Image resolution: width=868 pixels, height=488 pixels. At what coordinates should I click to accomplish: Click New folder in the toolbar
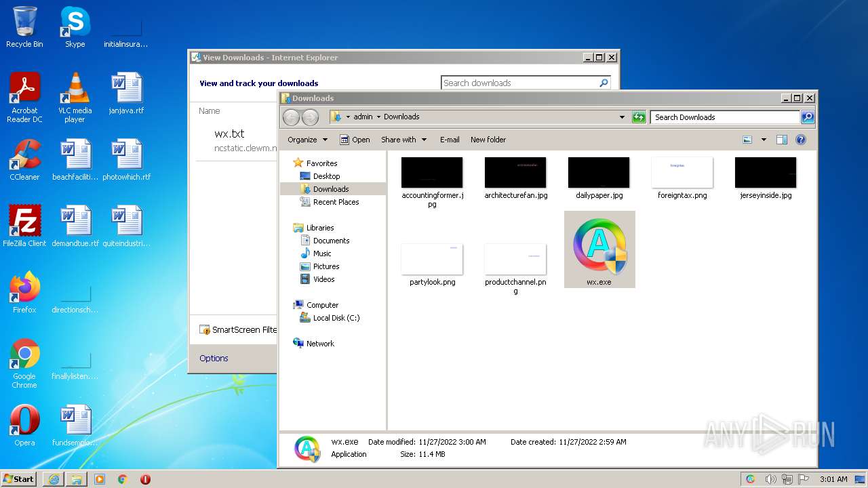point(488,140)
